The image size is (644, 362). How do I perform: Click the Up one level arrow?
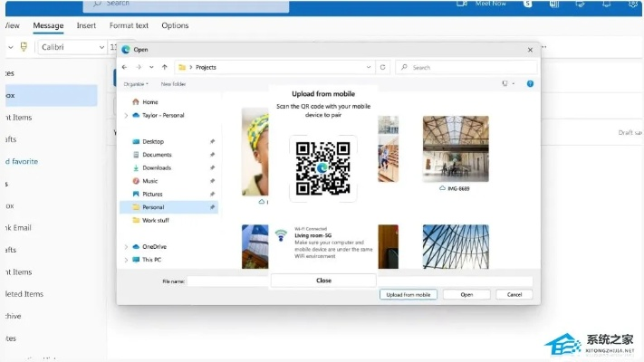pos(164,67)
